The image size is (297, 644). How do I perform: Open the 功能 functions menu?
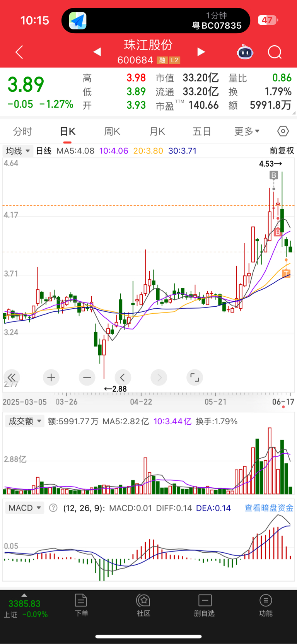[x=266, y=605]
